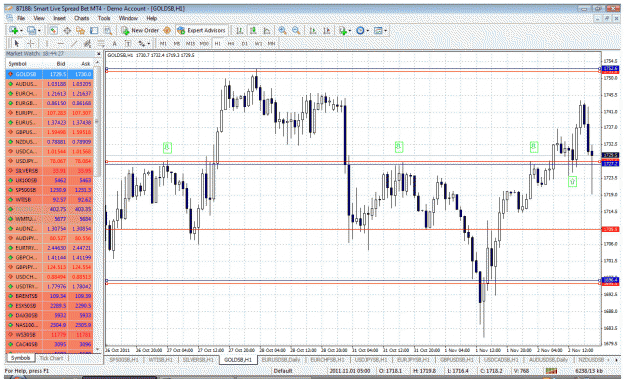Viewport: 625px width, 379px height.
Task: Switch to the SILVERSB,H1 chart tab
Action: click(198, 359)
